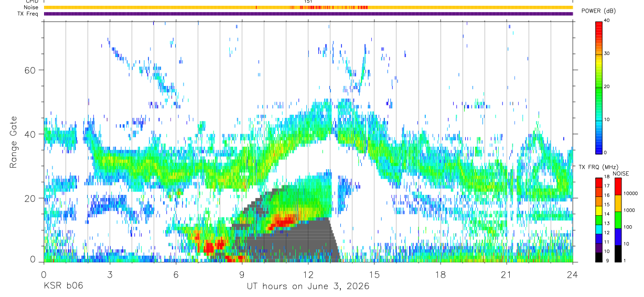The width and height of the screenshot is (644, 297).
Task: Click the 40 tick on the POWER colorbar
Action: coord(607,20)
